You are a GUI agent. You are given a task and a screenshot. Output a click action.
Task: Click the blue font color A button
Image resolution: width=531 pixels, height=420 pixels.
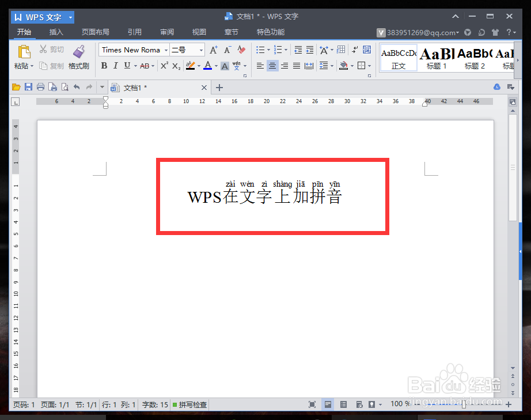tap(207, 66)
